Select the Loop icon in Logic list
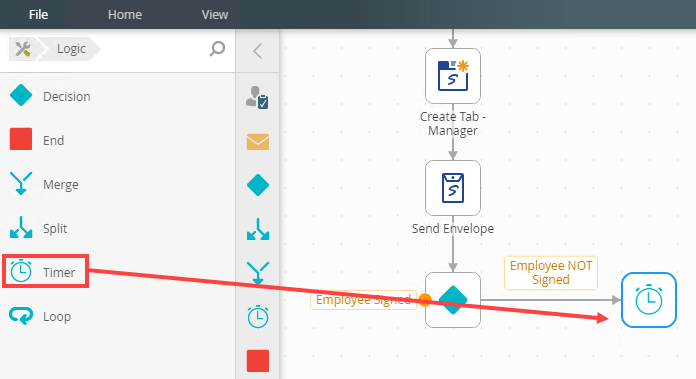The image size is (696, 379). (x=21, y=316)
